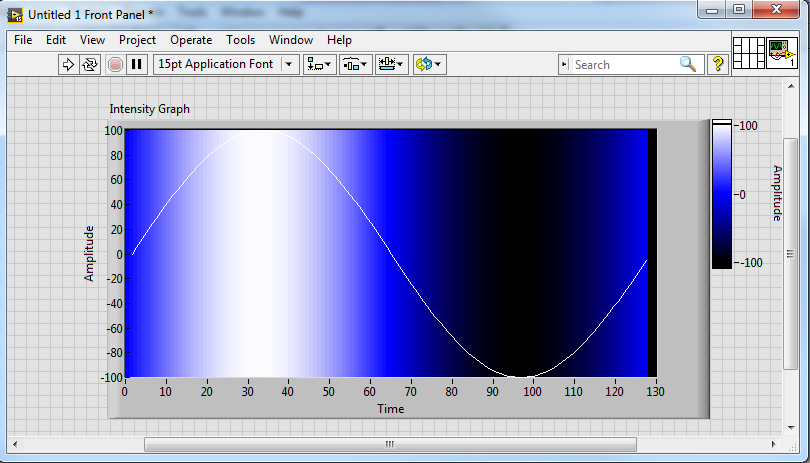Click the color ramp of Amplitude scale
The width and height of the screenshot is (810, 463).
pos(722,194)
